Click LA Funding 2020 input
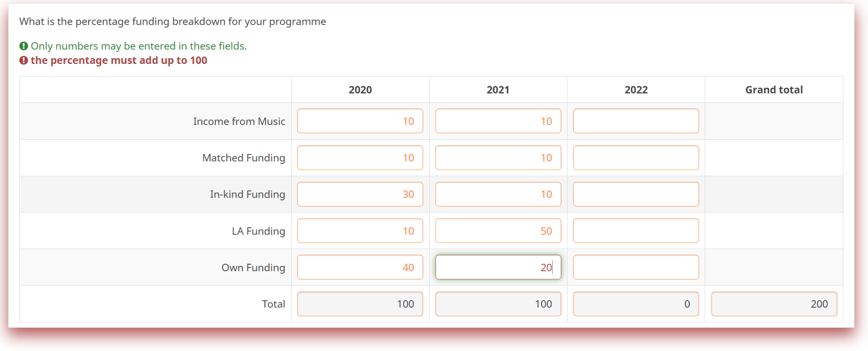The image size is (868, 351). click(360, 231)
